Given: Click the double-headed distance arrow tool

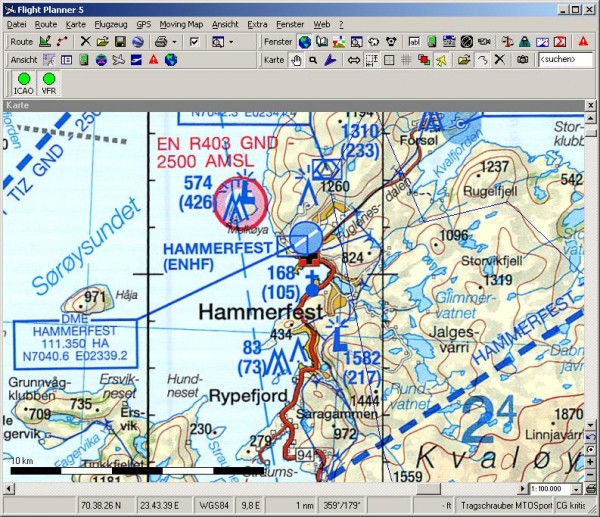Looking at the screenshot, I should point(354,60).
